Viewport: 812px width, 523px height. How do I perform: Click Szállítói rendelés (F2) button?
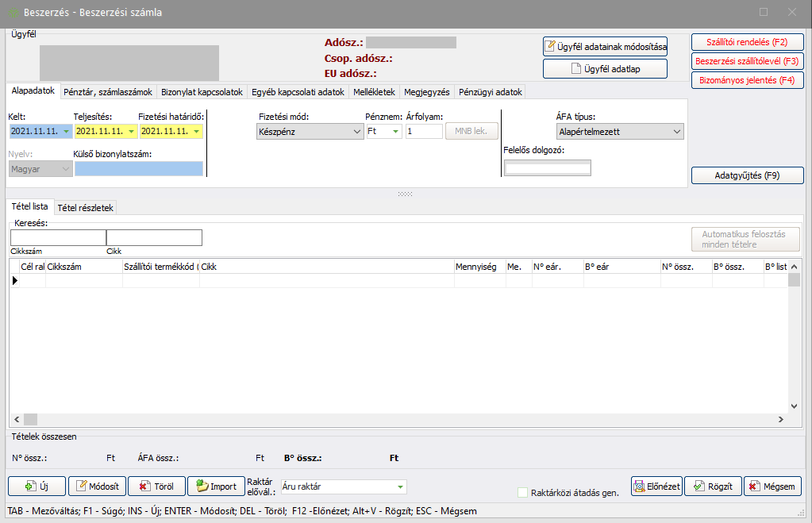[x=747, y=42]
